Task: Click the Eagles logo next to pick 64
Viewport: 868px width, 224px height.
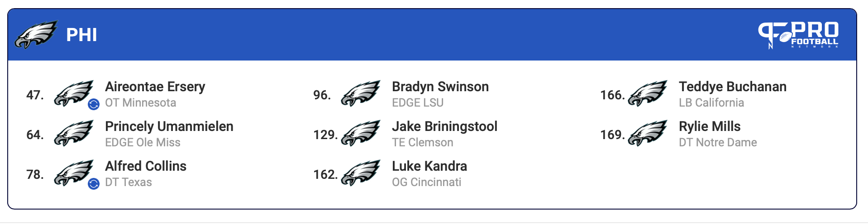Action: 74,133
